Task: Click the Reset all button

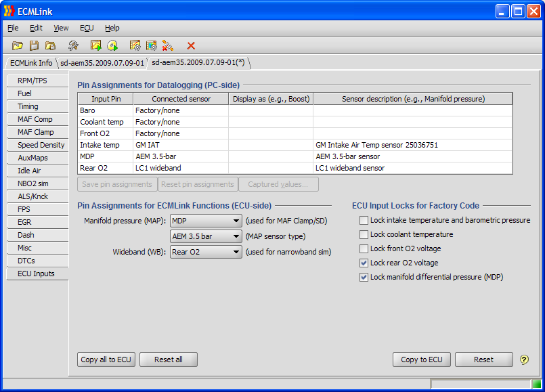Action: (x=168, y=360)
